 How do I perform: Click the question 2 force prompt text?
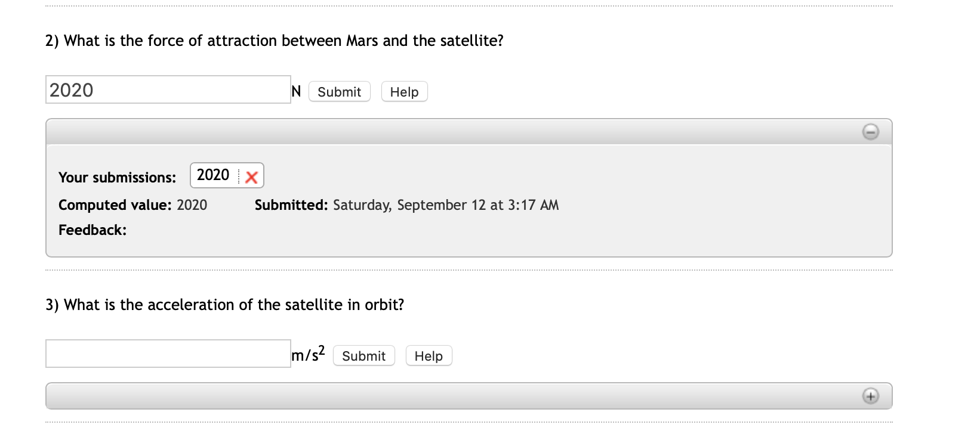click(x=275, y=41)
